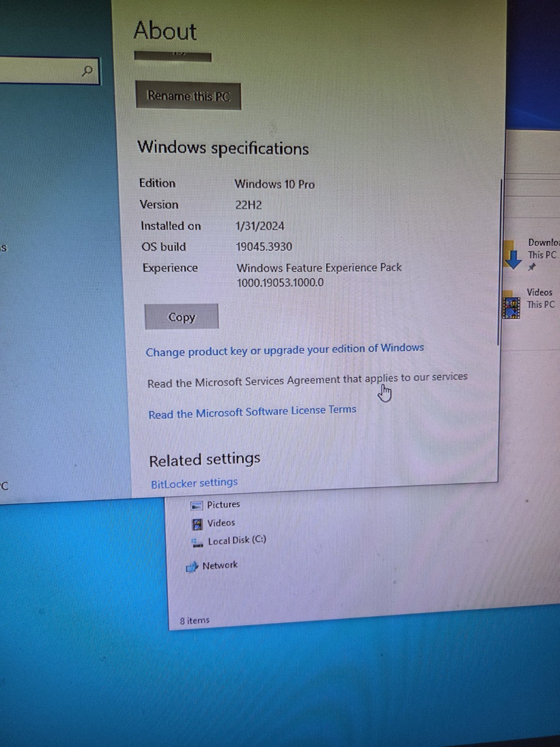560x747 pixels.
Task: Click the Downloads pin icon in File Explorer
Action: (x=532, y=267)
